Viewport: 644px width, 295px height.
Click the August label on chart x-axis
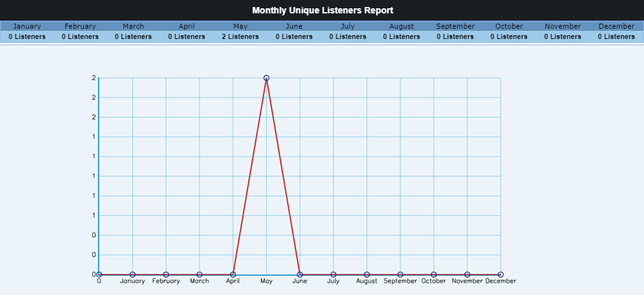coord(367,281)
